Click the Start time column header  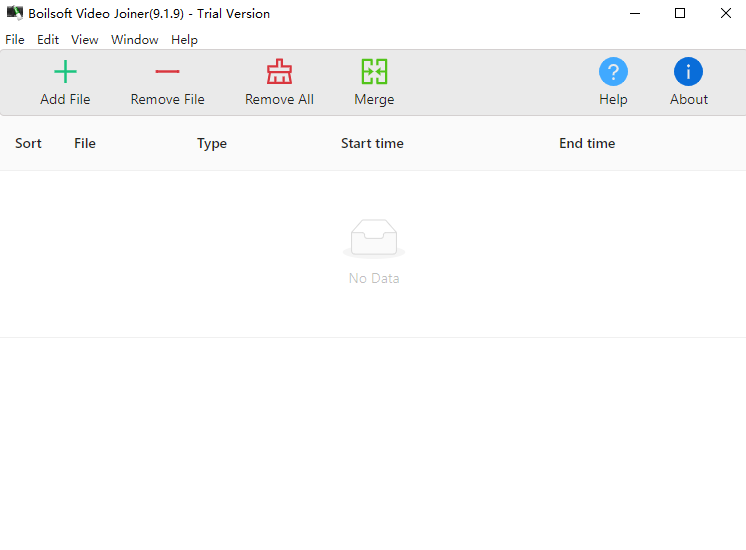[x=373, y=143]
